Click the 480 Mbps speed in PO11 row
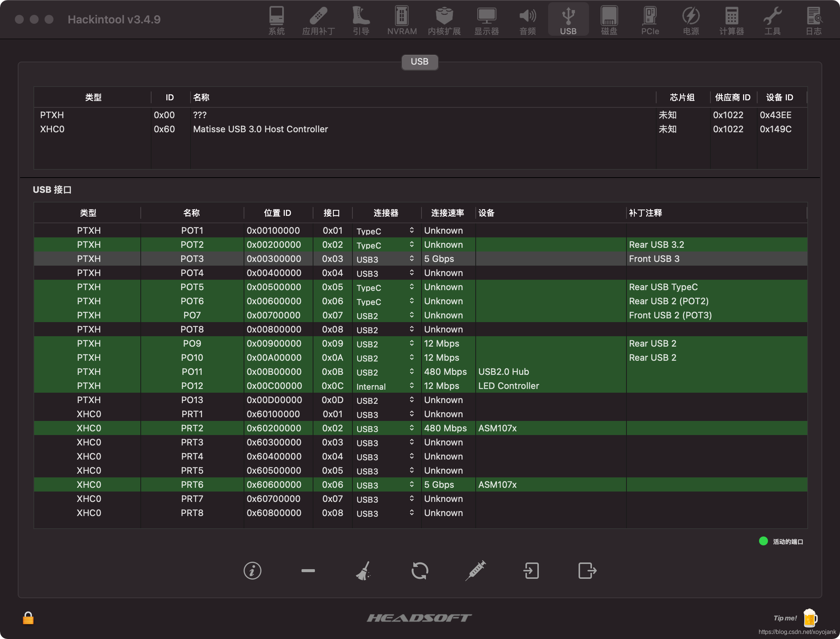This screenshot has height=639, width=840. [446, 372]
